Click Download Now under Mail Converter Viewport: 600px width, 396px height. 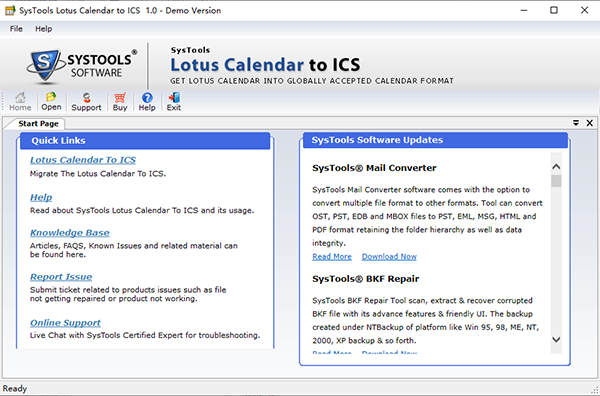pos(389,257)
